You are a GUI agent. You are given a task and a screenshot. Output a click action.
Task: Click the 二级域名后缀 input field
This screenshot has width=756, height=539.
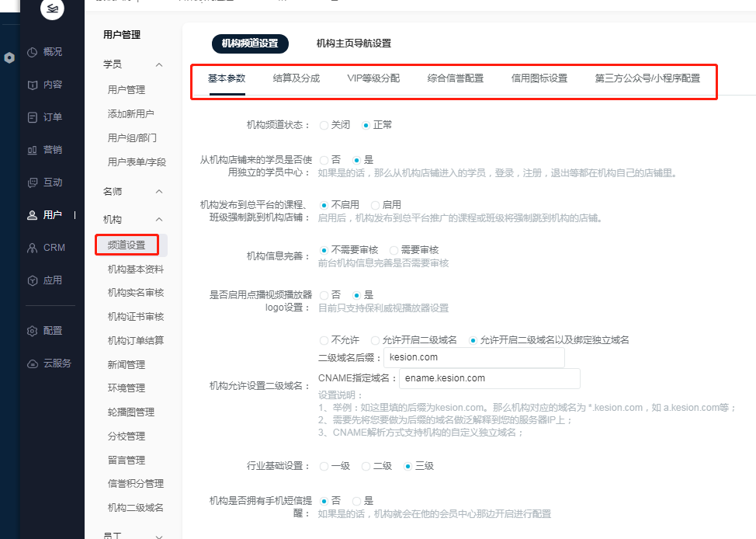click(473, 358)
